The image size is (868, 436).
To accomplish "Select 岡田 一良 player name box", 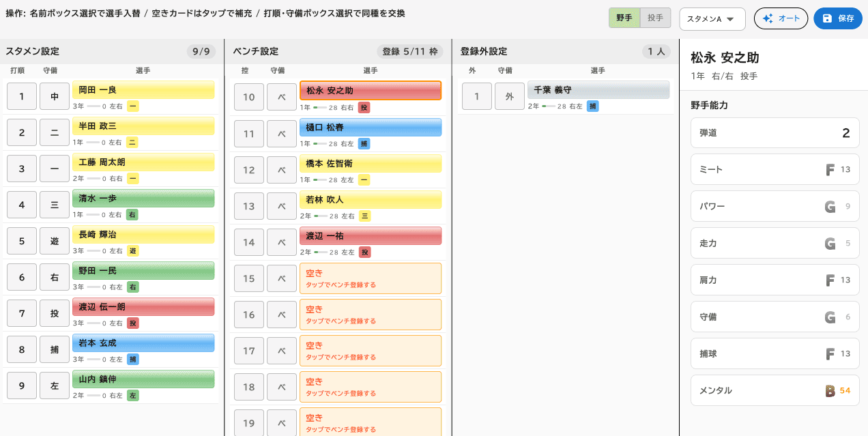I will click(143, 89).
